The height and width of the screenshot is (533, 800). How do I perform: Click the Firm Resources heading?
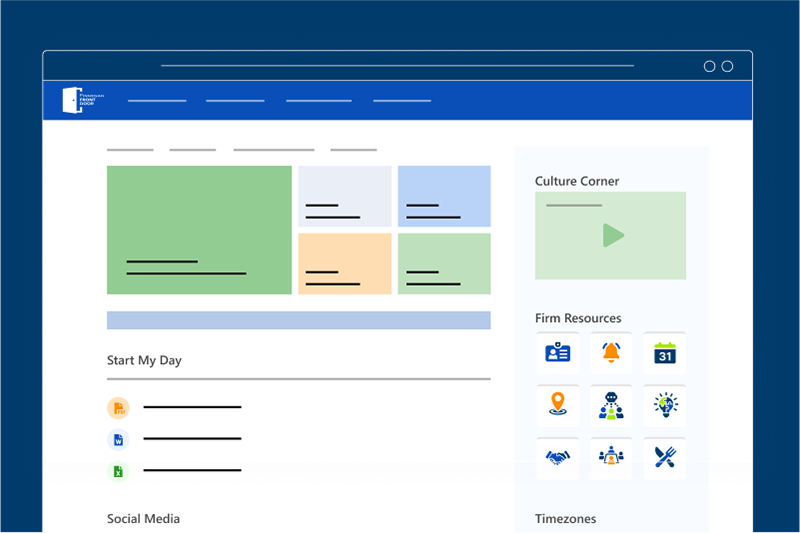coord(578,318)
